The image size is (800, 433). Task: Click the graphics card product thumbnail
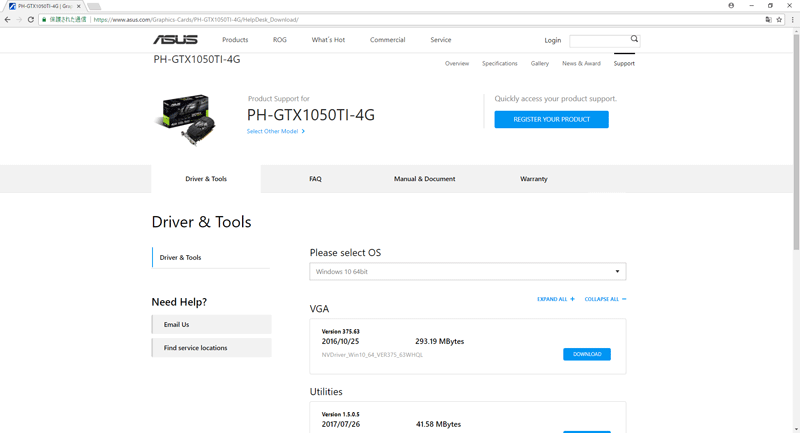coord(186,119)
